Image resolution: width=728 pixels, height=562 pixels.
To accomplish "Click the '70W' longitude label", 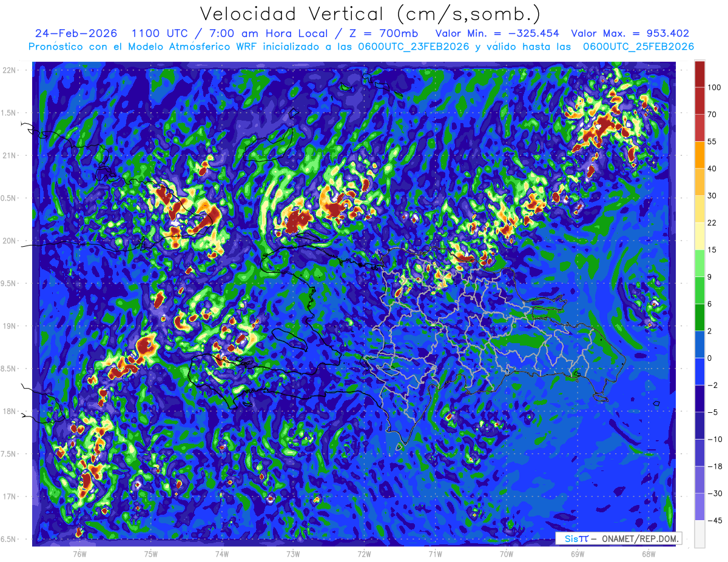I will coord(507,554).
